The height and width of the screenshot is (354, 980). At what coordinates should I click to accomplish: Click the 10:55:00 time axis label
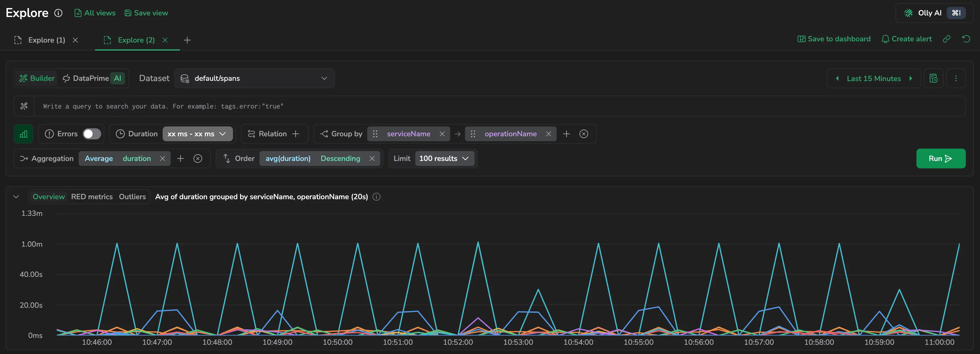point(638,342)
